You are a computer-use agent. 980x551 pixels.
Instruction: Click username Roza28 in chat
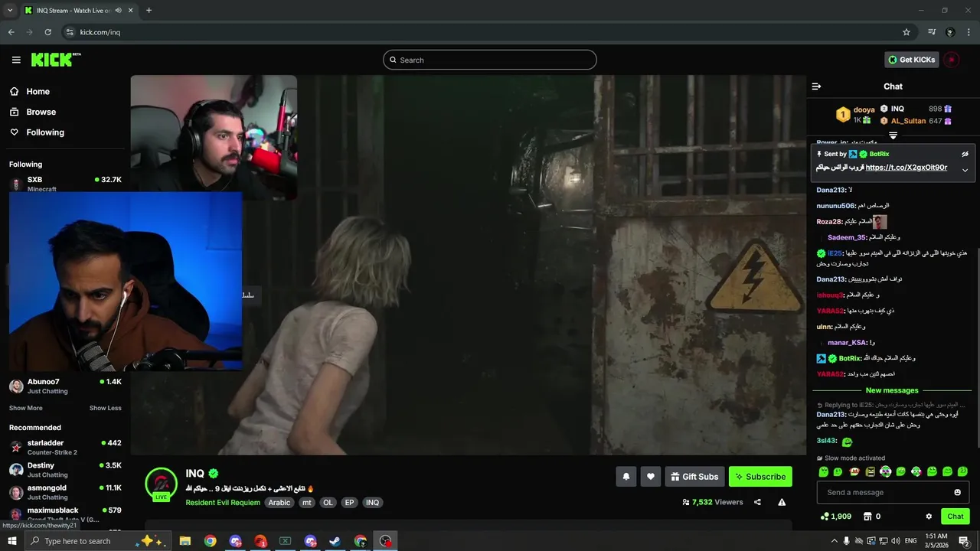tap(829, 221)
